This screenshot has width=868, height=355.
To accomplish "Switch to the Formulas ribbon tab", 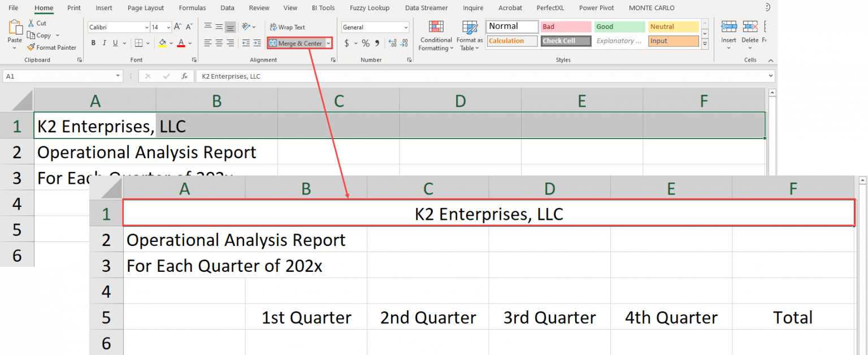I will [x=192, y=7].
